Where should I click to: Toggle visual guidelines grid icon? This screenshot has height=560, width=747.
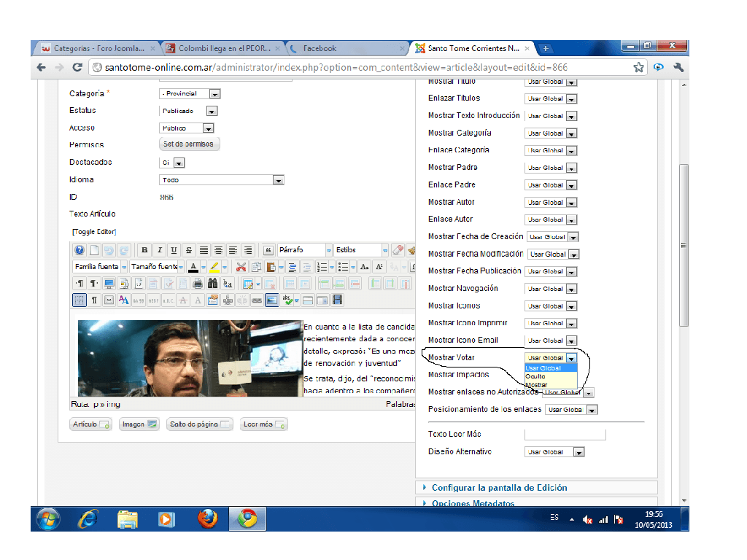tap(80, 300)
